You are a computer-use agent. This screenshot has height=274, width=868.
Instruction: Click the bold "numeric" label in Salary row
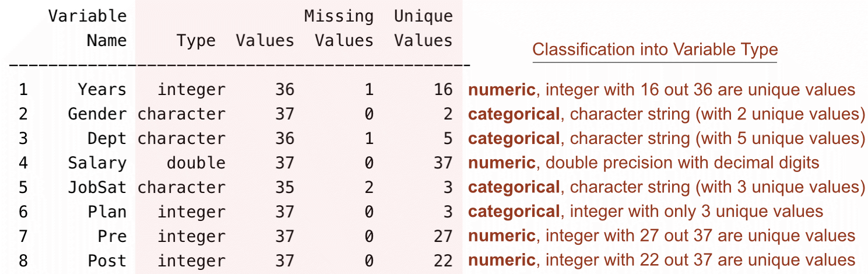pos(501,163)
